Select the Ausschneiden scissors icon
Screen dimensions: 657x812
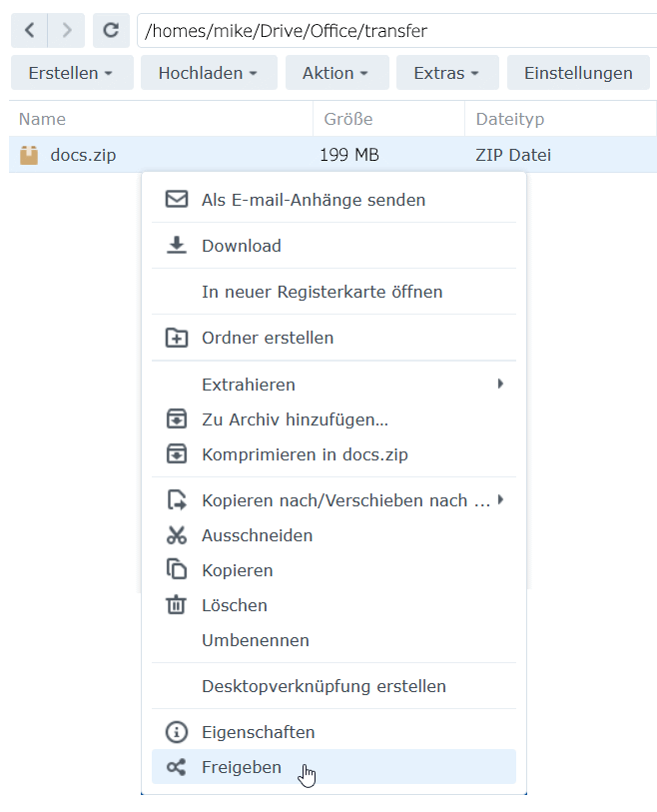[x=177, y=535]
